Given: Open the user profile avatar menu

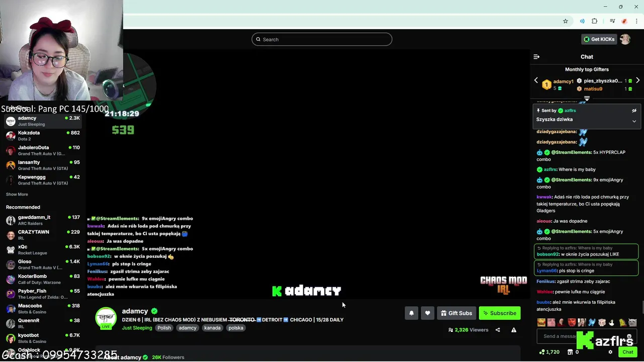Looking at the screenshot, I should pyautogui.click(x=625, y=39).
